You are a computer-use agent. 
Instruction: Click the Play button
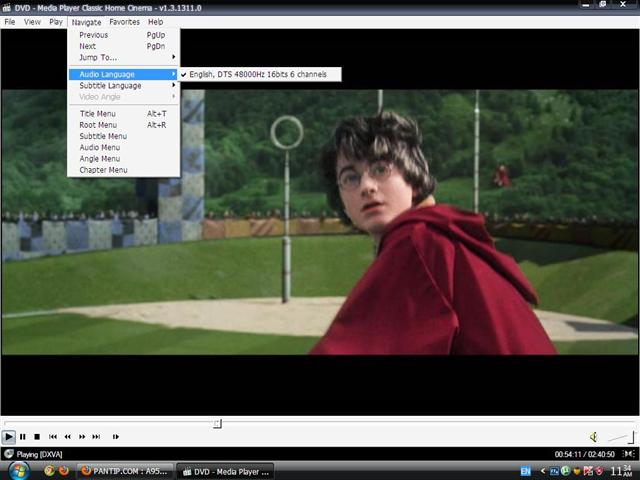[9, 437]
